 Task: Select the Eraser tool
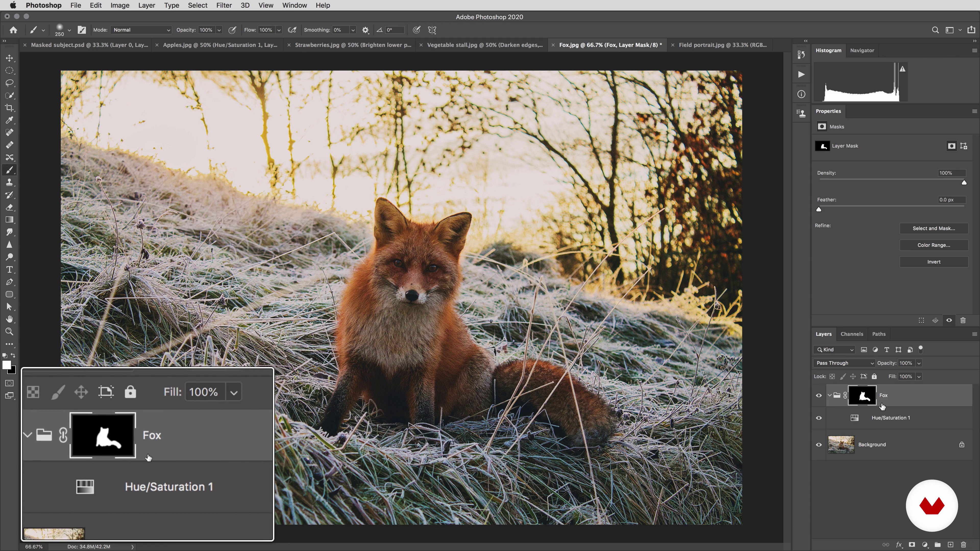coord(9,208)
